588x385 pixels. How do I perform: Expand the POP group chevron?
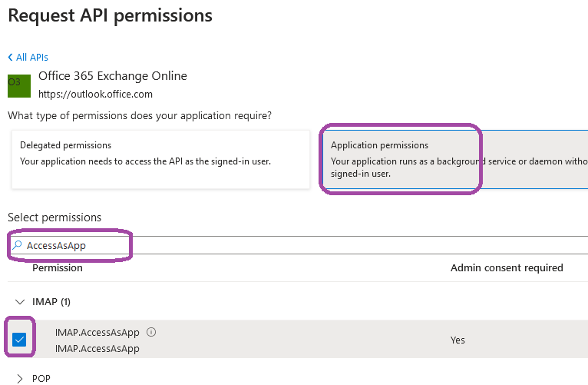[19, 378]
